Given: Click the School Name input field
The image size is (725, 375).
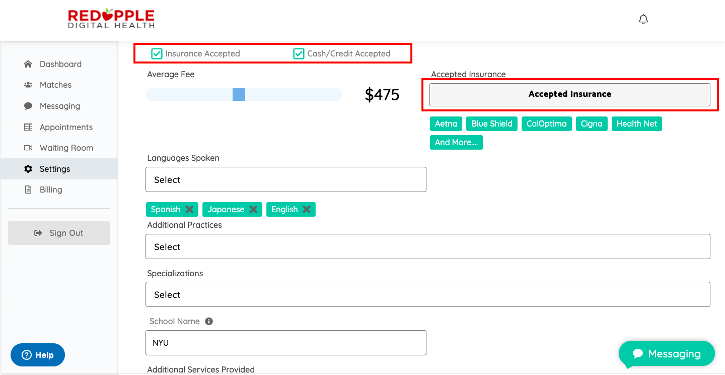Looking at the screenshot, I should [286, 343].
